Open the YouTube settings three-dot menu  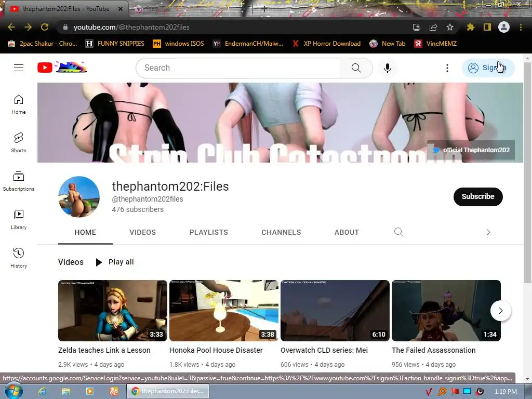click(x=447, y=68)
